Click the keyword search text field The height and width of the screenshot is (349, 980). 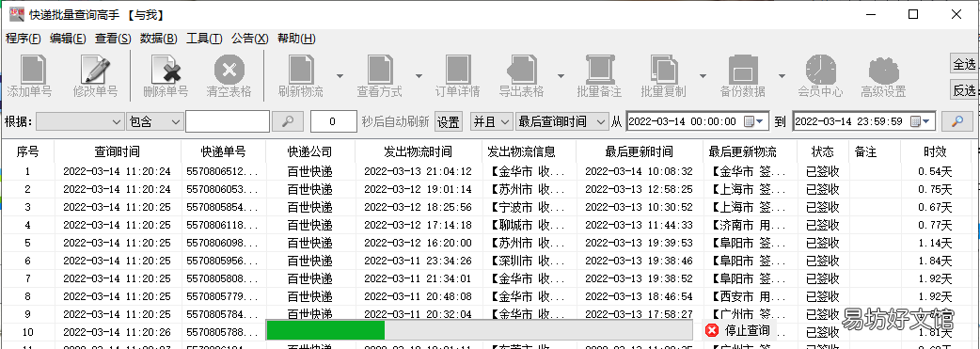[228, 121]
